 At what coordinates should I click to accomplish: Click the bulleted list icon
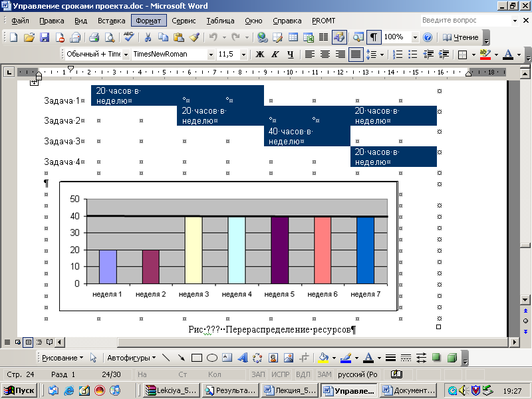412,55
